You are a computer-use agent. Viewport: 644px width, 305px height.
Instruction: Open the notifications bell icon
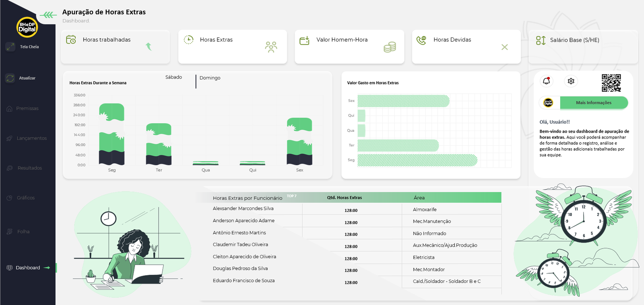point(546,81)
